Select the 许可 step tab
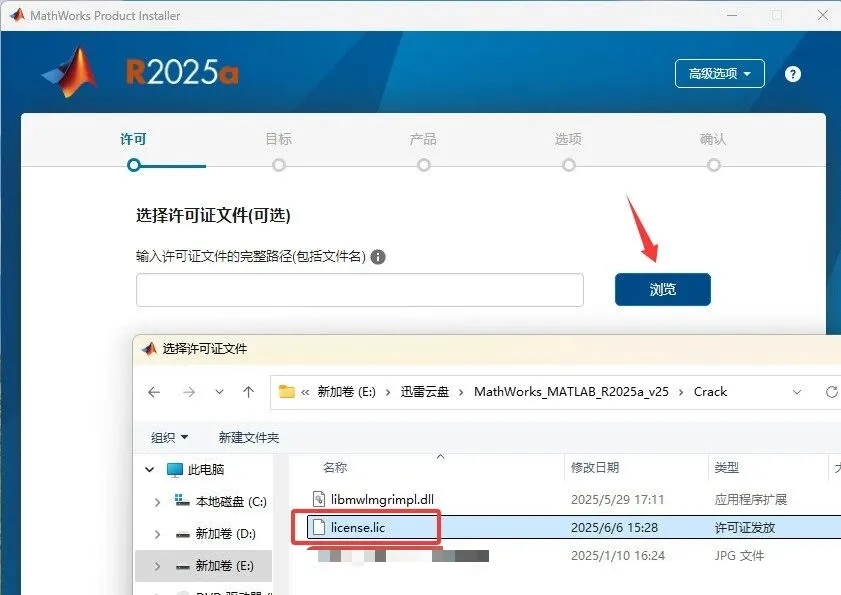The width and height of the screenshot is (841, 595). 133,139
